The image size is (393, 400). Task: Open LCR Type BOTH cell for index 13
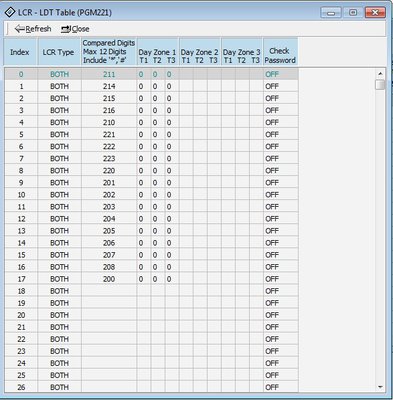point(59,231)
